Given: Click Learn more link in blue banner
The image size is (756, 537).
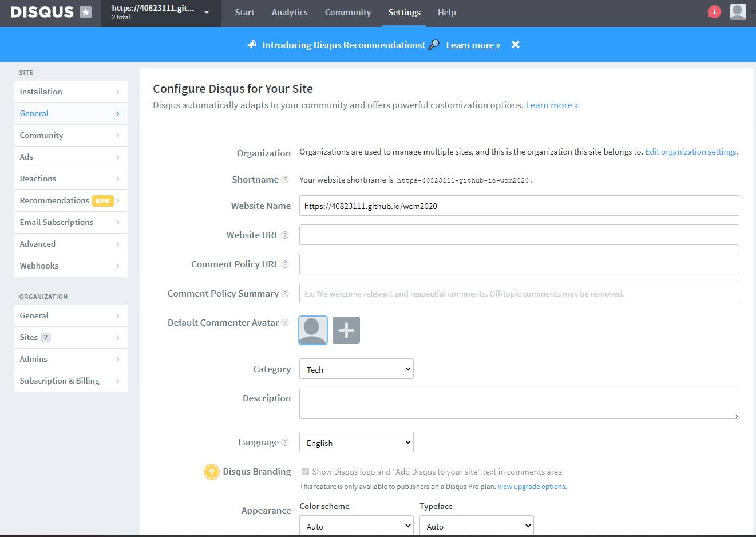Looking at the screenshot, I should point(473,45).
